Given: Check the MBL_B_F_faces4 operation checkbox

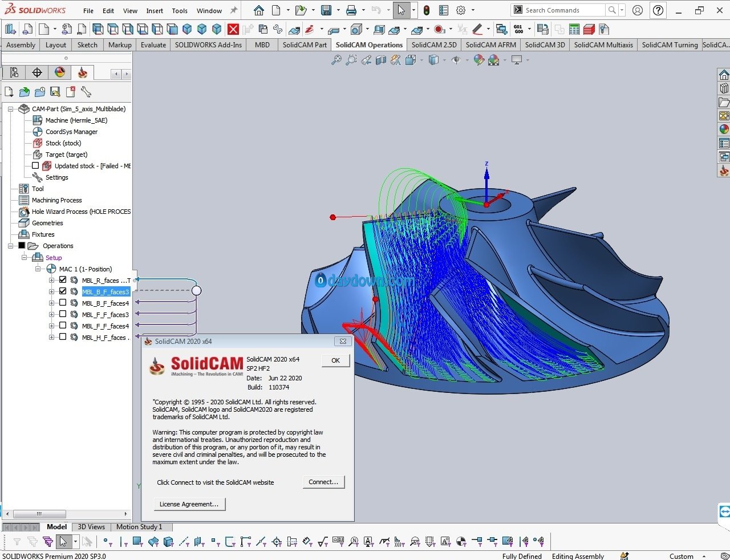Looking at the screenshot, I should pyautogui.click(x=63, y=303).
